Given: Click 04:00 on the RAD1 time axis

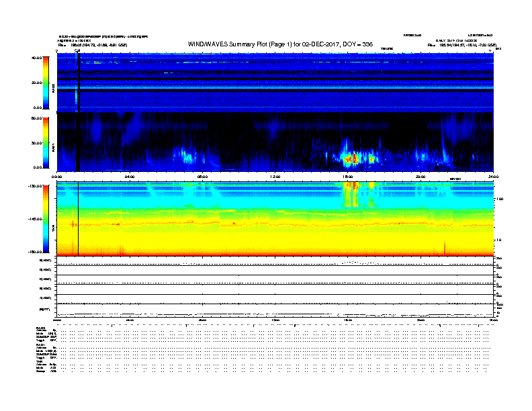Looking at the screenshot, I should [130, 177].
